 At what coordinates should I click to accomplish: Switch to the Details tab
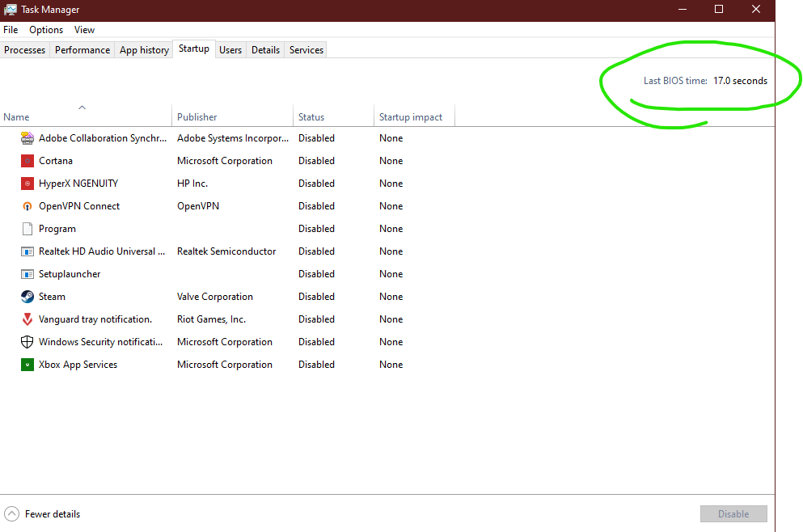pos(265,49)
